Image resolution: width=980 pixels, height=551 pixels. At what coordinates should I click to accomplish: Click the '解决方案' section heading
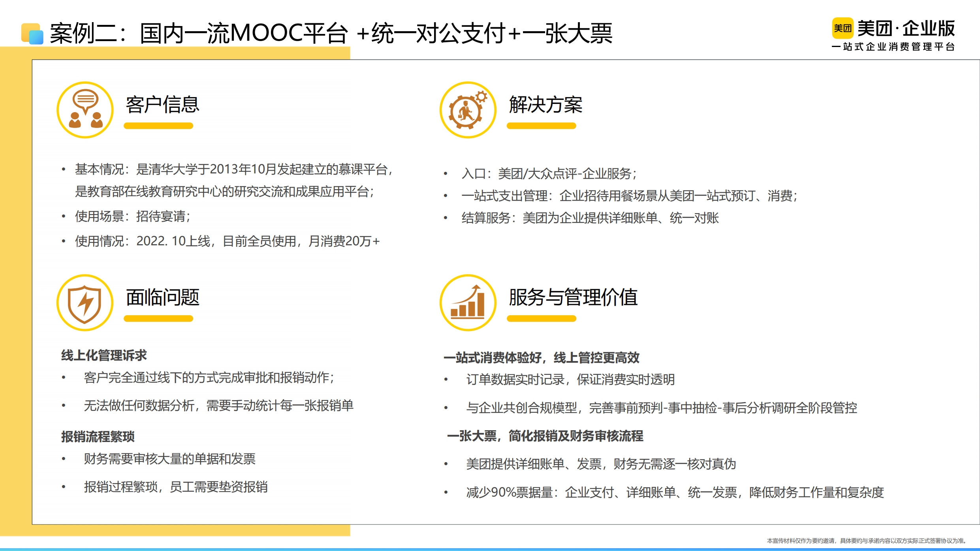pyautogui.click(x=545, y=105)
